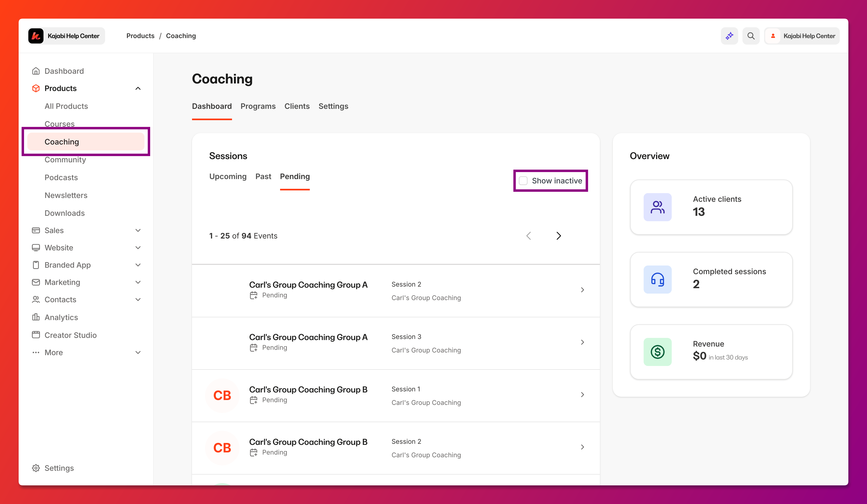Screen dimensions: 867x504
Task: Click the More ellipsis icon
Action: tap(36, 352)
